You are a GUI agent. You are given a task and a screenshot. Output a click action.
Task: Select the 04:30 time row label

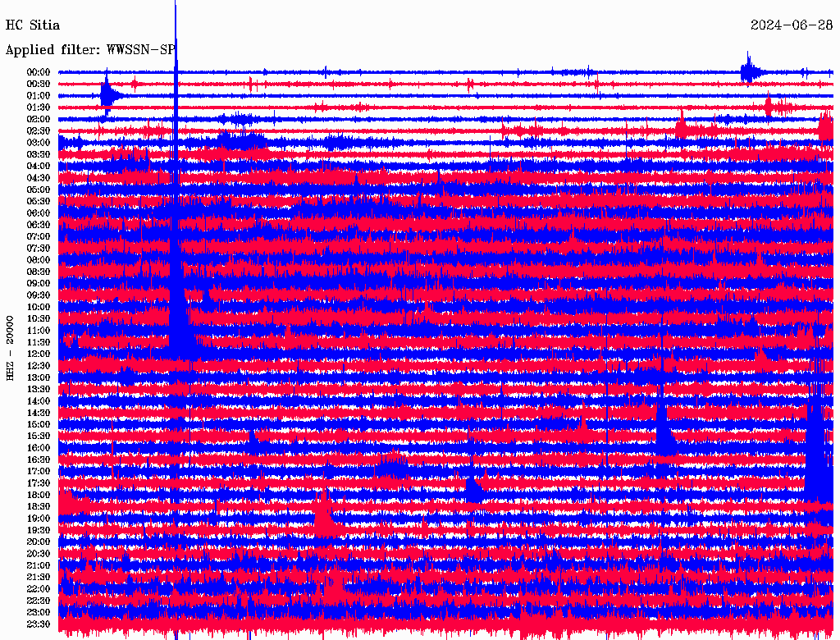click(x=39, y=178)
